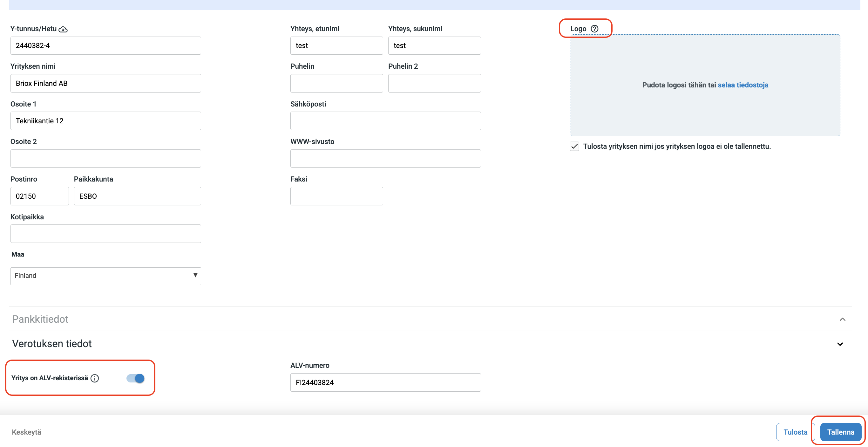Click the ALV-numero input field
868x447 pixels.
pyautogui.click(x=385, y=382)
